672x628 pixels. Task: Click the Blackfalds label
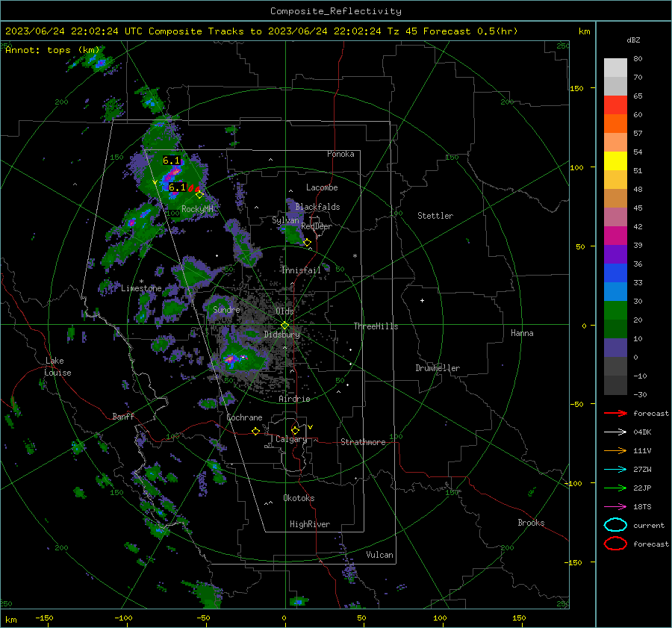(x=317, y=207)
